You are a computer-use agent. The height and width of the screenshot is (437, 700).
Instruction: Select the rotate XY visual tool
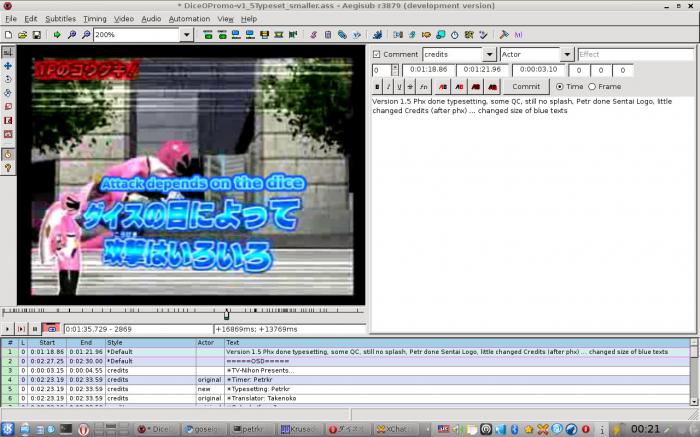tap(8, 93)
